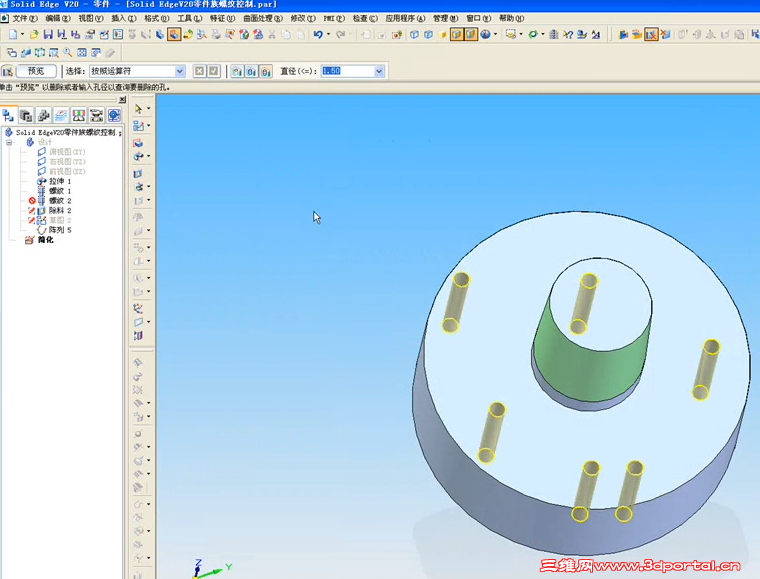
Task: Select 除料 2 in feature tree
Action: [60, 210]
